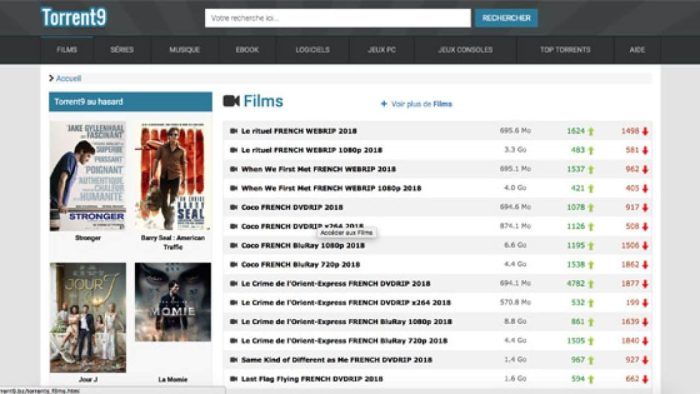Open 'Le Crime de l'Orient-Express FRENCH DVDRIP 2018'
The image size is (700, 394).
(336, 284)
